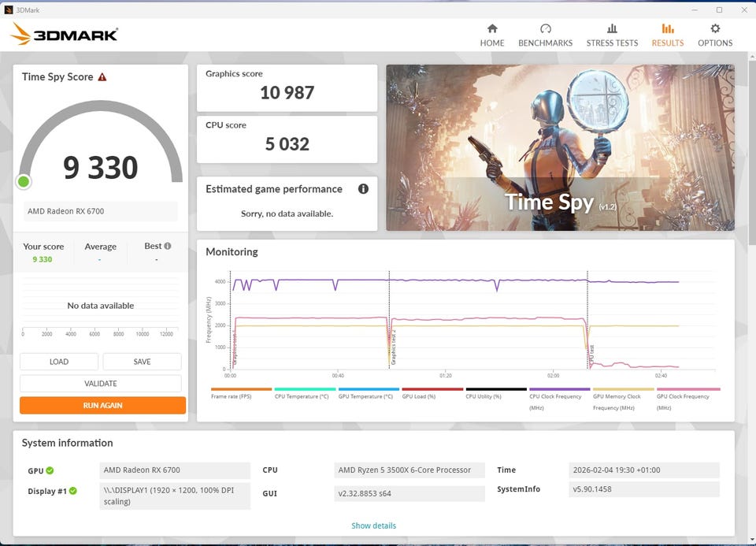Toggle the GPU Temperature legend entry

pyautogui.click(x=369, y=393)
